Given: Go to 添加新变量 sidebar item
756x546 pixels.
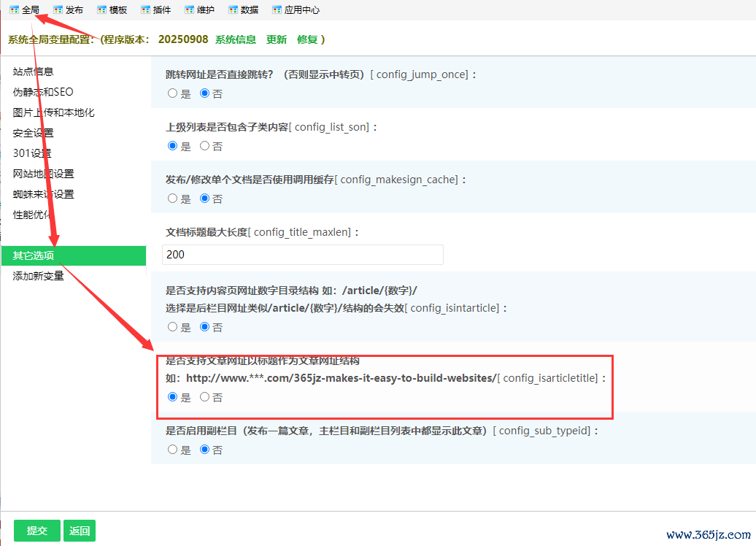Looking at the screenshot, I should (x=38, y=276).
